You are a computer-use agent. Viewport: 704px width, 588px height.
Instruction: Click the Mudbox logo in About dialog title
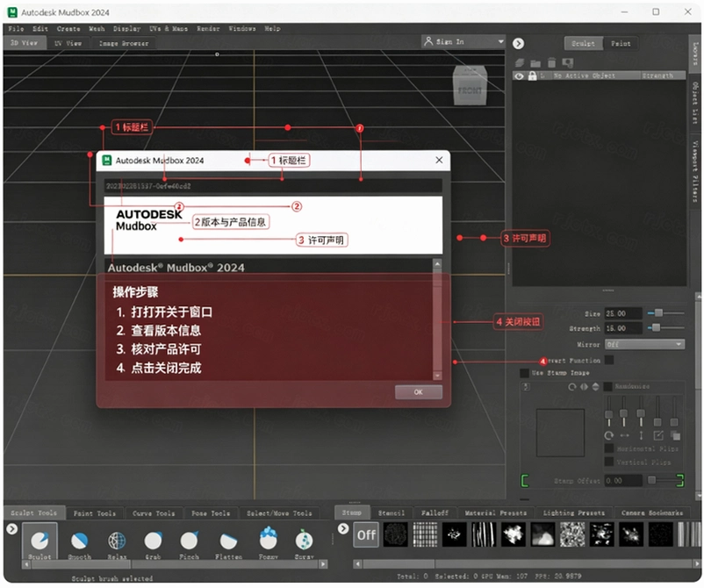pos(107,161)
